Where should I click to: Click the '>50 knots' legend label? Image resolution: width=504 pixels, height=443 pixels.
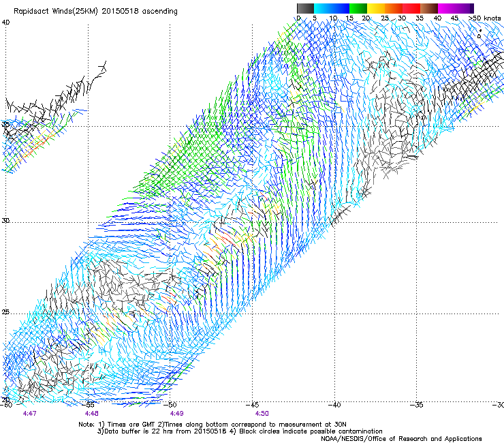[x=484, y=18]
